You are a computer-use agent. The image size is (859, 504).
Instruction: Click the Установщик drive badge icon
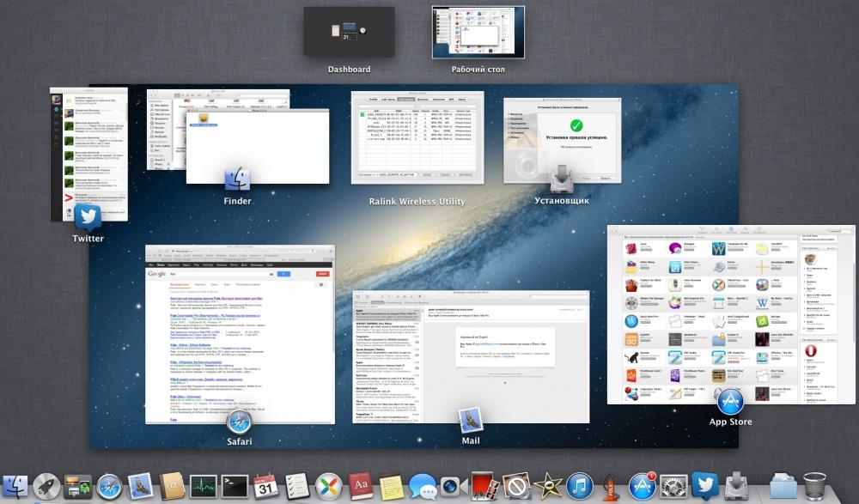pyautogui.click(x=562, y=179)
